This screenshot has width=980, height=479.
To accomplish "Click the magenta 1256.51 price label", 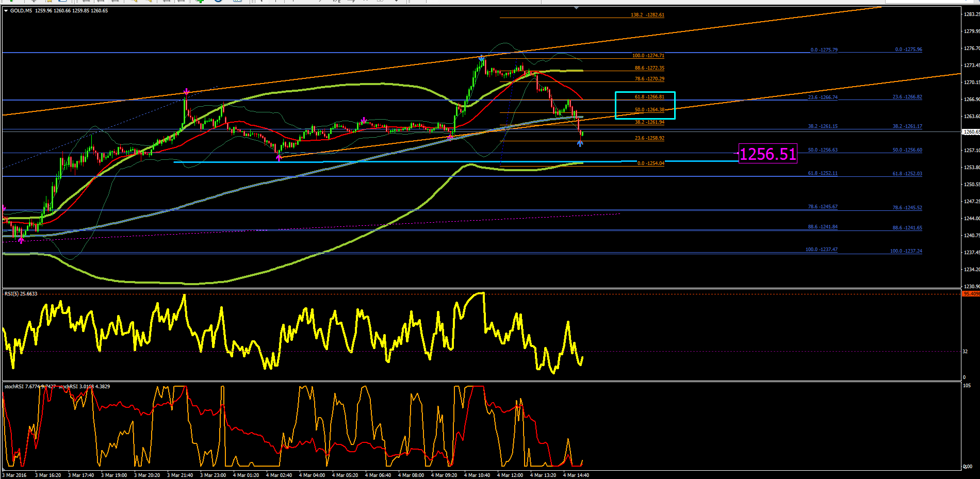I will (768, 154).
